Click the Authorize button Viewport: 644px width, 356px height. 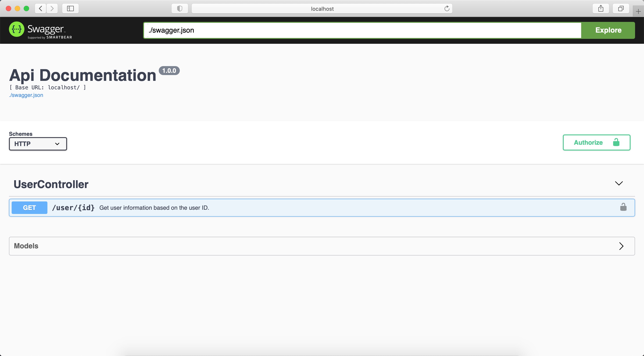596,142
